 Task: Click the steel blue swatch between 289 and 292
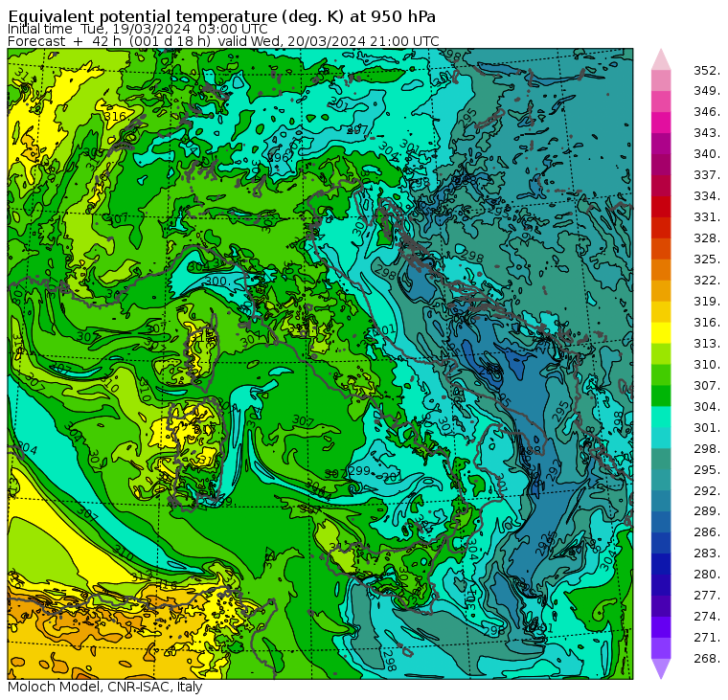pyautogui.click(x=661, y=502)
